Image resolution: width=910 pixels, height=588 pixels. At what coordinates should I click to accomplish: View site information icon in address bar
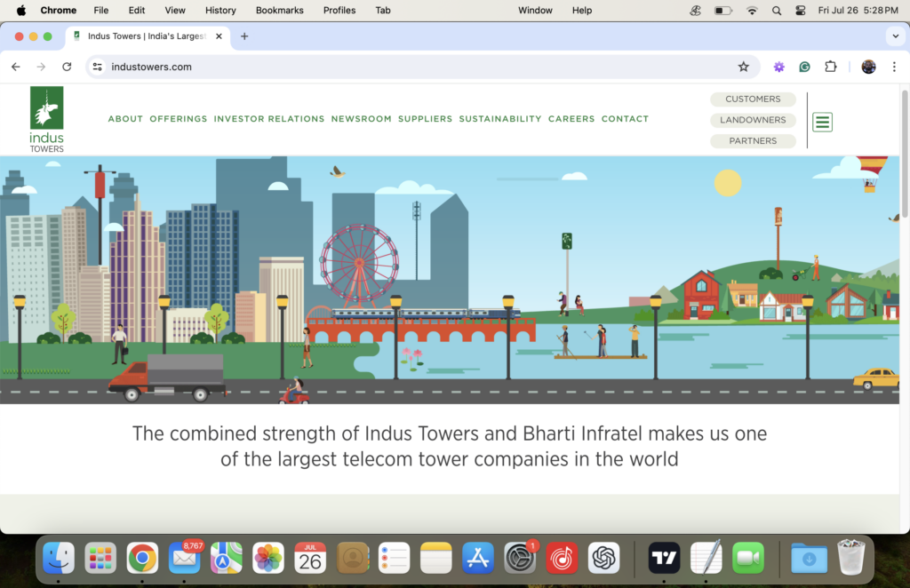98,67
